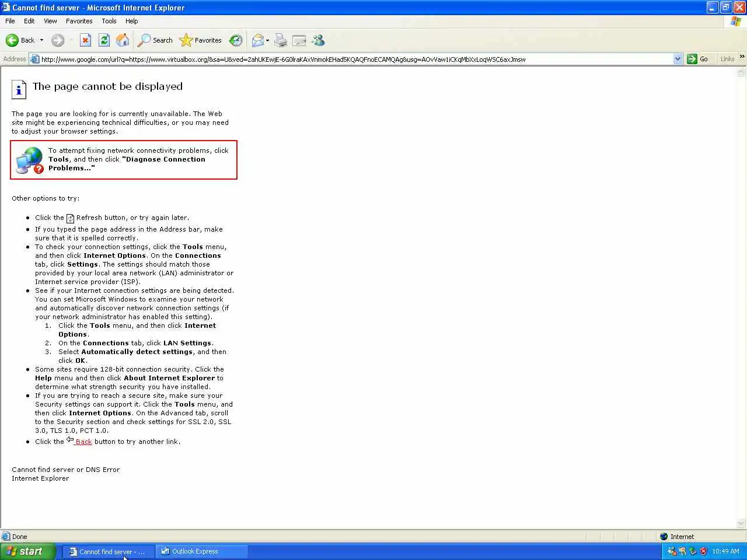747x560 pixels.
Task: Go to the Home page icon
Action: [123, 40]
